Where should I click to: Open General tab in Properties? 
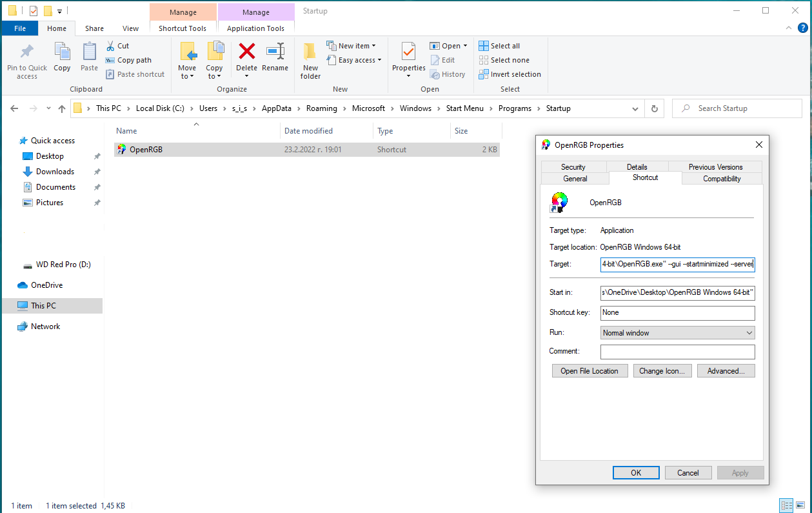point(575,179)
